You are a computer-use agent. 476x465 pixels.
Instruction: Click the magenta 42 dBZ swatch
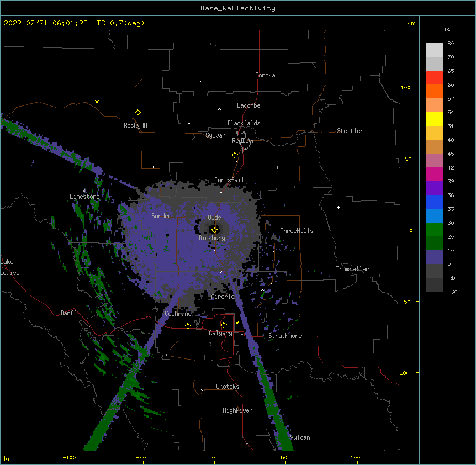pos(434,174)
